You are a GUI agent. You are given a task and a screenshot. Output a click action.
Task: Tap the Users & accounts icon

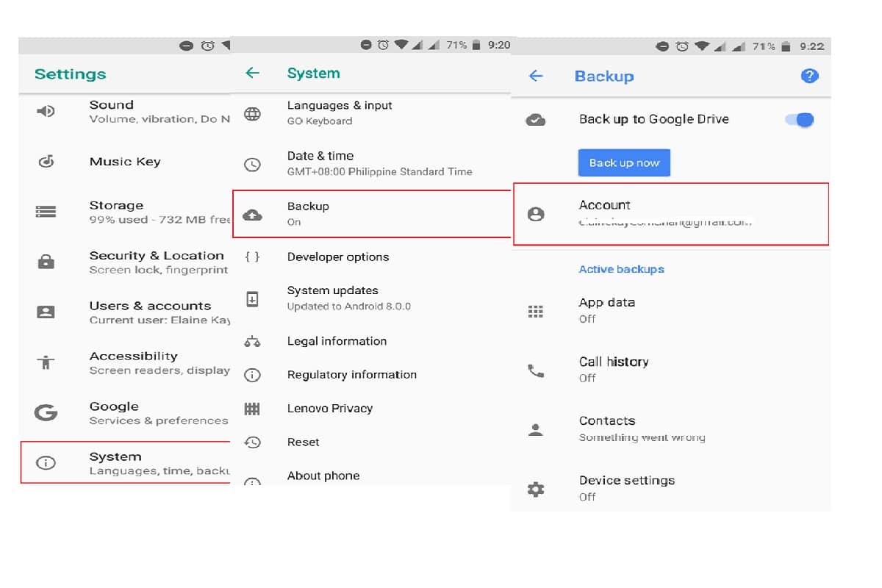click(46, 312)
